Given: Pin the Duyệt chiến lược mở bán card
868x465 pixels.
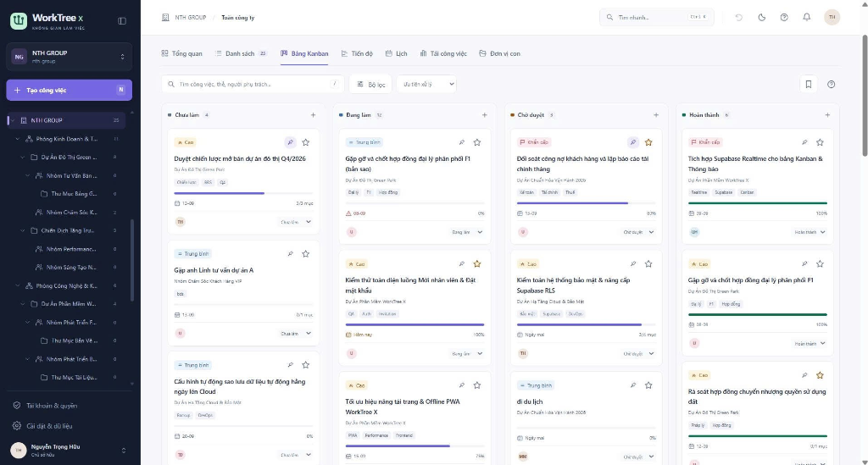Looking at the screenshot, I should 290,142.
